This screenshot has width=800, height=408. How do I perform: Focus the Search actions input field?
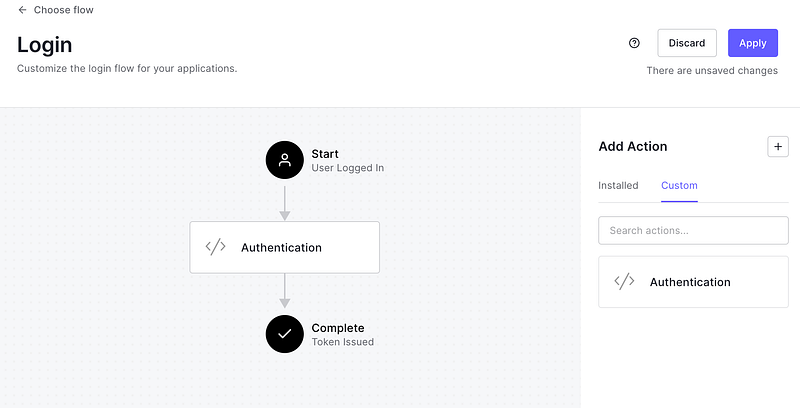click(693, 230)
